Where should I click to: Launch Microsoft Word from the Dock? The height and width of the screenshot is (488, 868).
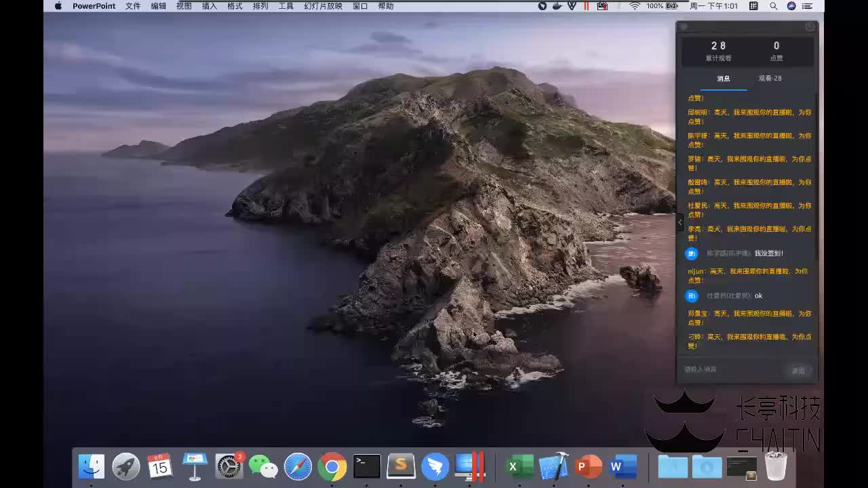[623, 466]
